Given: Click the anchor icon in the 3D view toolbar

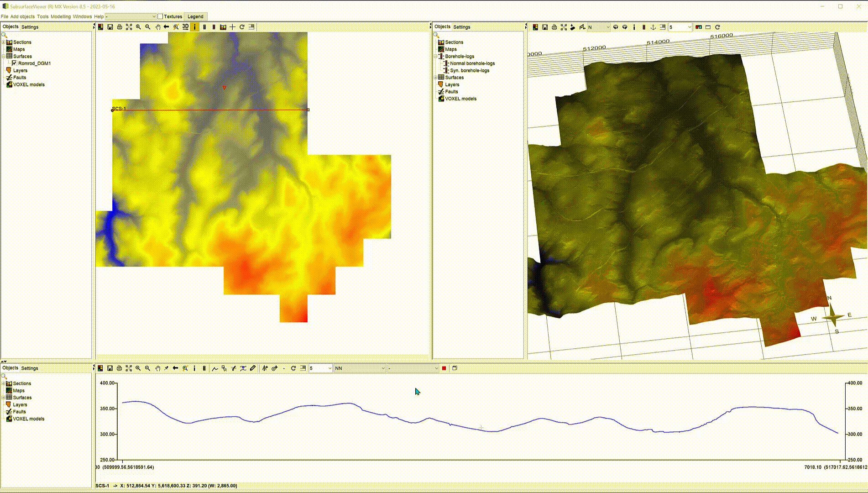Looking at the screenshot, I should [x=654, y=27].
